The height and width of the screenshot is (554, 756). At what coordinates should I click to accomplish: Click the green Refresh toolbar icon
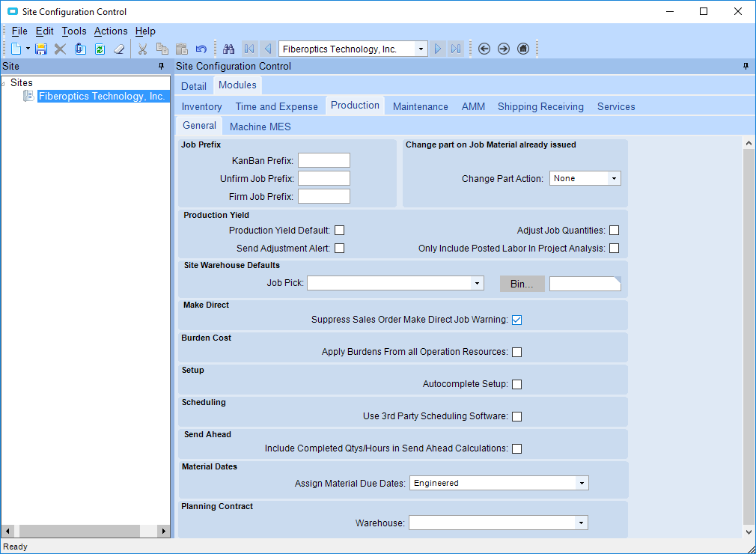click(100, 49)
